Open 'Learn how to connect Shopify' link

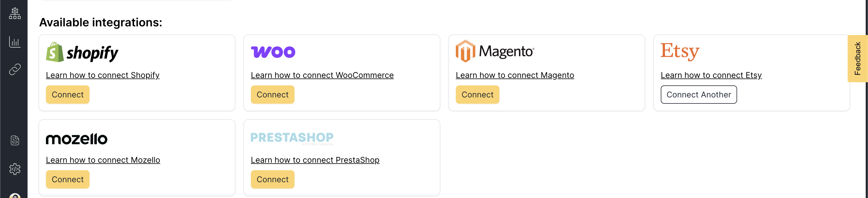(x=103, y=75)
